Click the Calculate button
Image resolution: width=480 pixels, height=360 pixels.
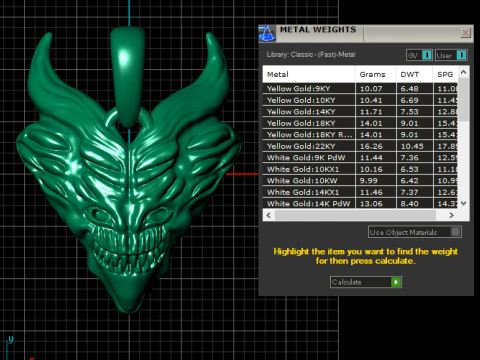[366, 282]
